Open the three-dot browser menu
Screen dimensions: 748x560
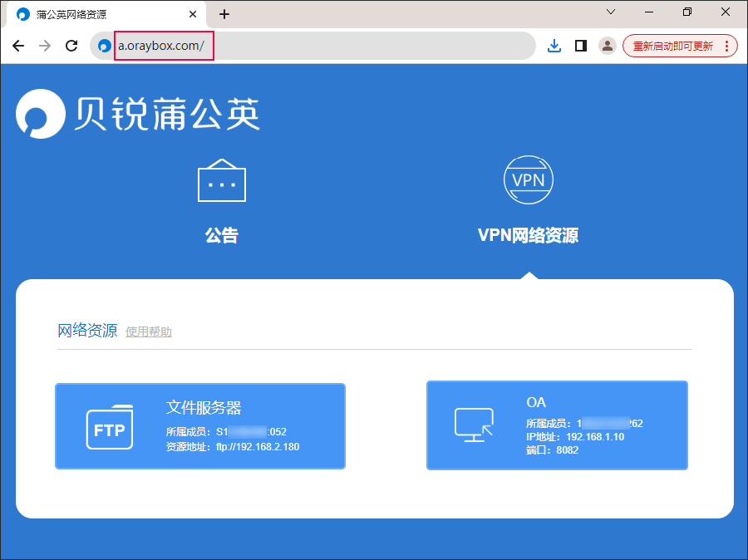point(726,46)
